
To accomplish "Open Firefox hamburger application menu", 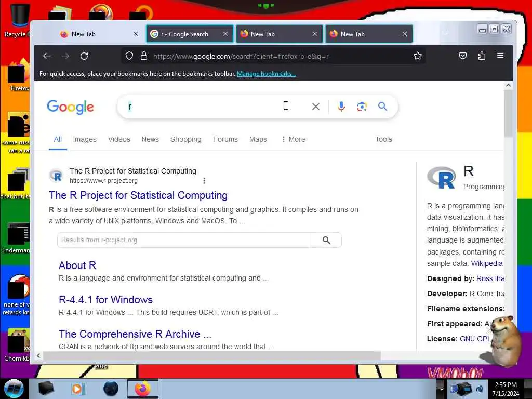I will tap(500, 55).
